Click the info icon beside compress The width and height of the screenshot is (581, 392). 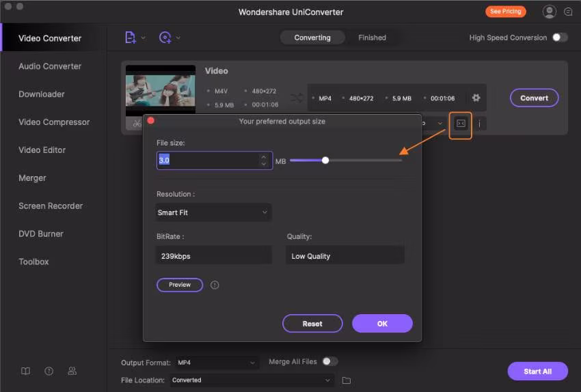(479, 124)
